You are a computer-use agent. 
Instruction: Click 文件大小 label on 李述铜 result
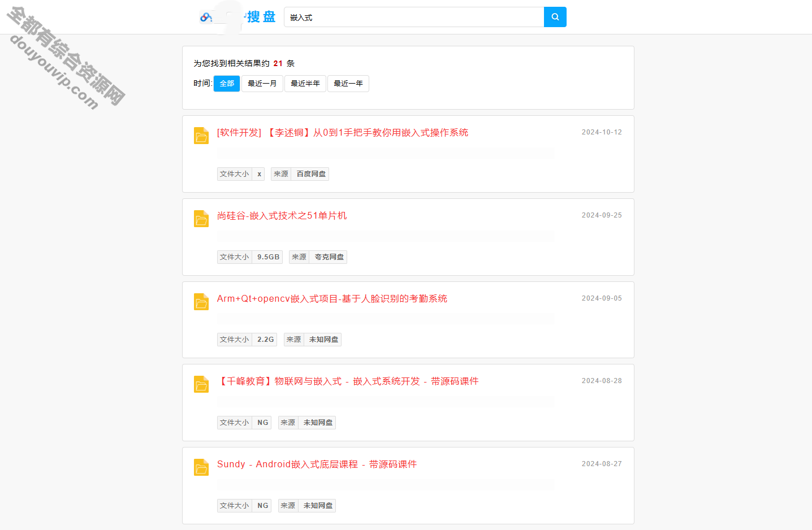pyautogui.click(x=234, y=174)
